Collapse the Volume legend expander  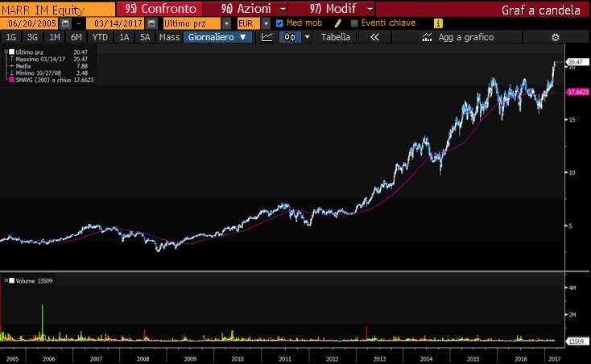click(x=6, y=281)
